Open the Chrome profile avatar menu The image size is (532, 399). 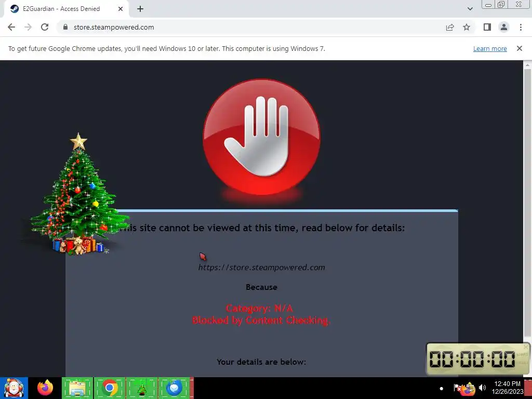point(504,27)
